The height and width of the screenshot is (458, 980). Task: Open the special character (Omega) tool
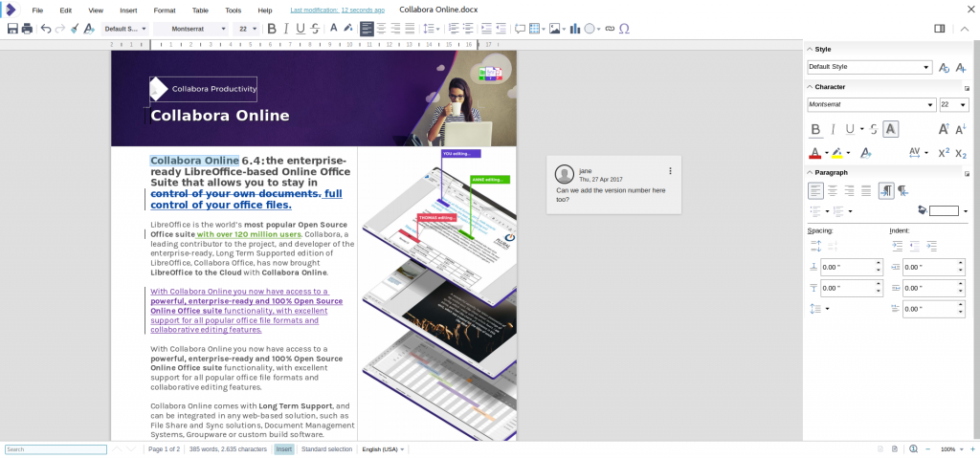[x=624, y=29]
